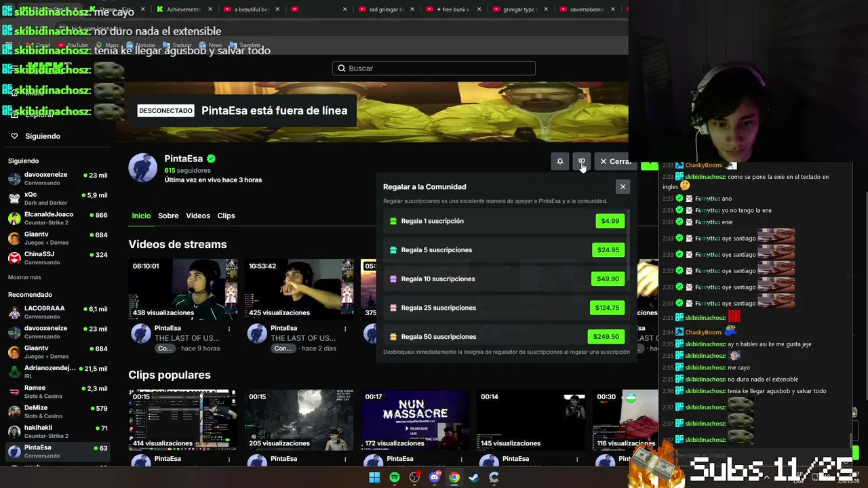This screenshot has height=488, width=868.
Task: Open ElcanaldeJoaco channel in sidebar
Action: pyautogui.click(x=58, y=218)
